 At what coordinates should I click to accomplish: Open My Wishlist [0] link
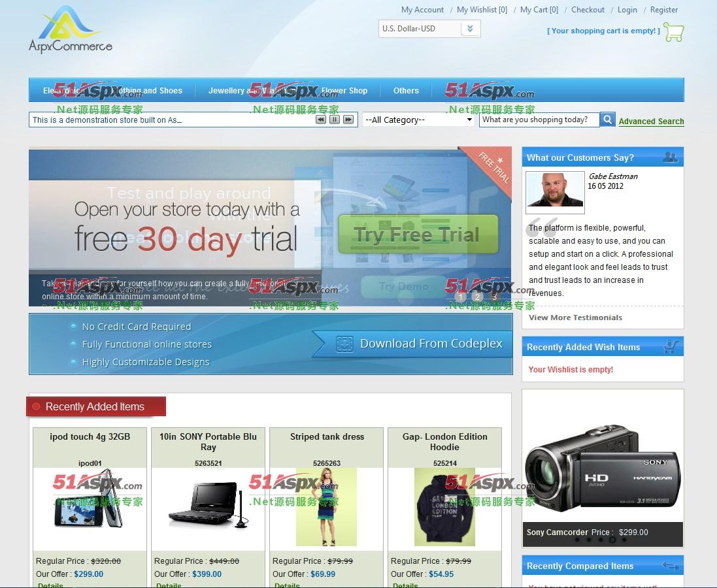tap(482, 10)
